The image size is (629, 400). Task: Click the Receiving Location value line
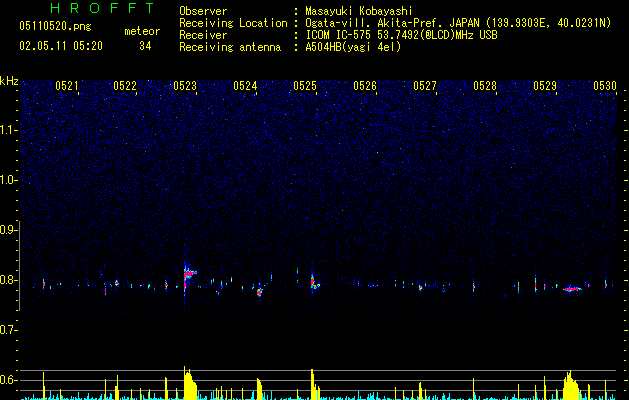coord(458,23)
